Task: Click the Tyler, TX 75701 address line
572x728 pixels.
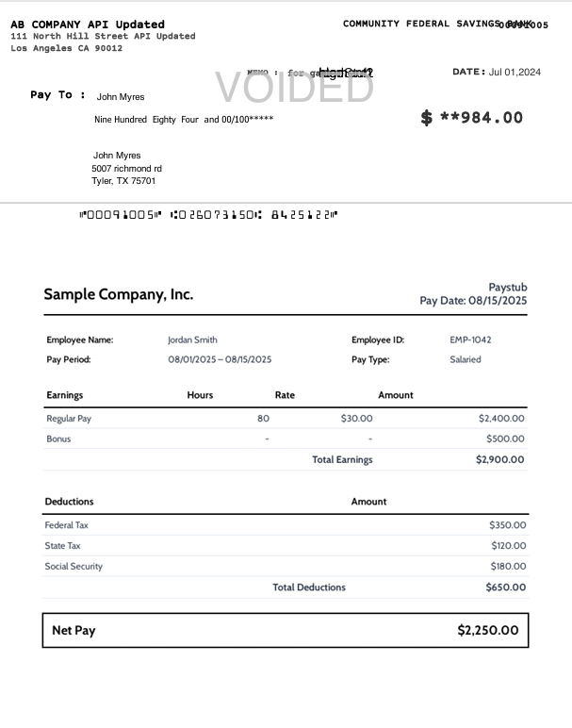Action: click(123, 180)
